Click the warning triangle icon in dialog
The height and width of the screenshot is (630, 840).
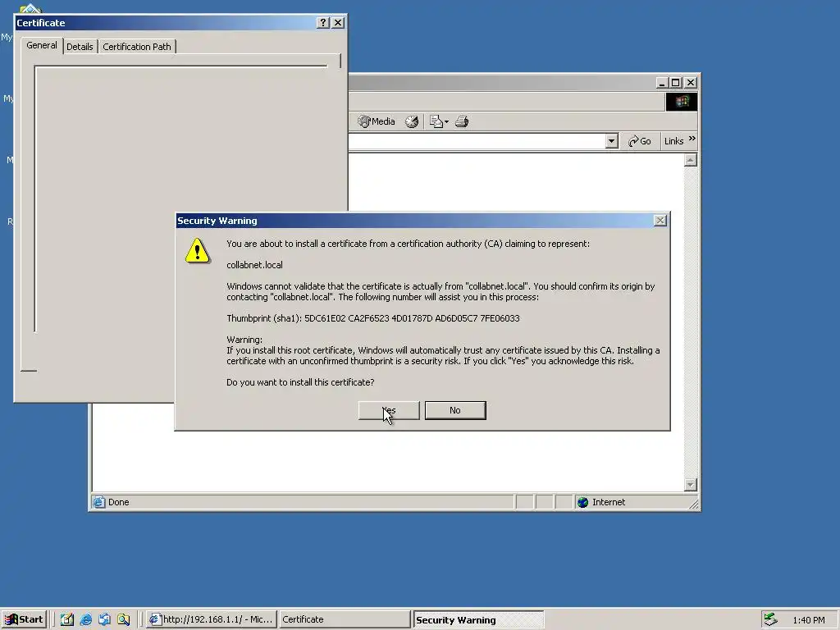coord(198,251)
